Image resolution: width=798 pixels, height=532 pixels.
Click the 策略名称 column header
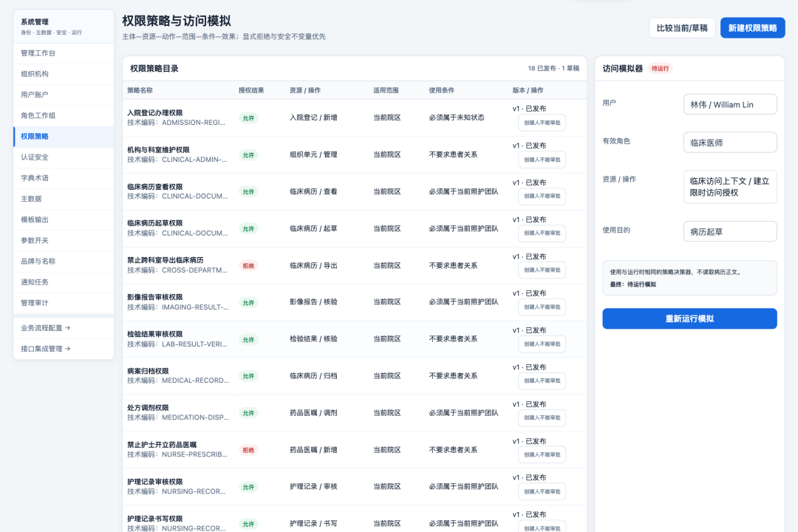tap(140, 91)
